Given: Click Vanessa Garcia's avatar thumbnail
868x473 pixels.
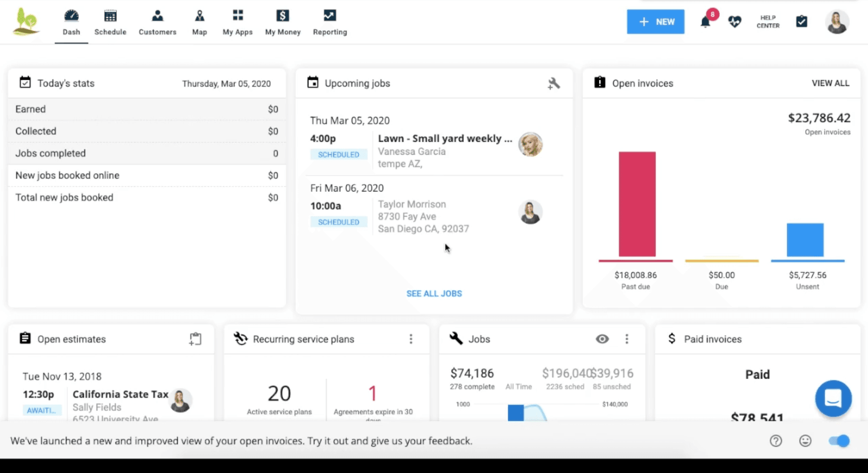Looking at the screenshot, I should (531, 144).
